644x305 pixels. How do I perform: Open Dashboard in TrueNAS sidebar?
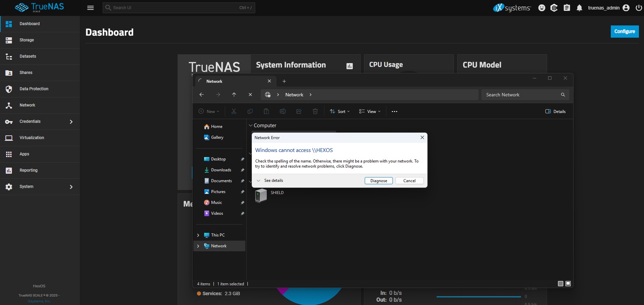(x=40, y=24)
